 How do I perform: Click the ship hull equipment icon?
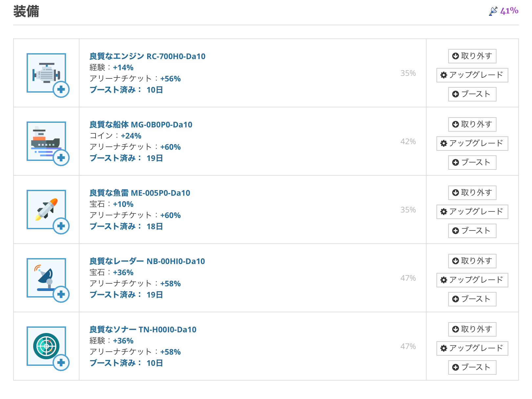tap(46, 141)
